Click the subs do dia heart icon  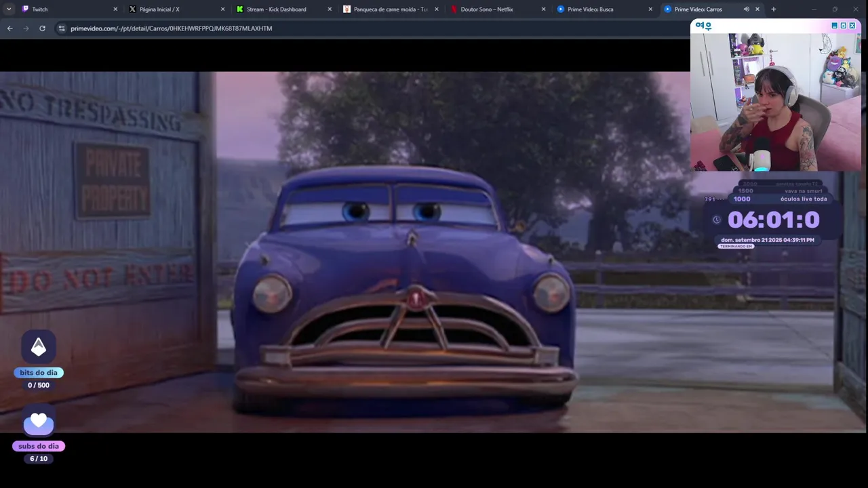coord(39,421)
